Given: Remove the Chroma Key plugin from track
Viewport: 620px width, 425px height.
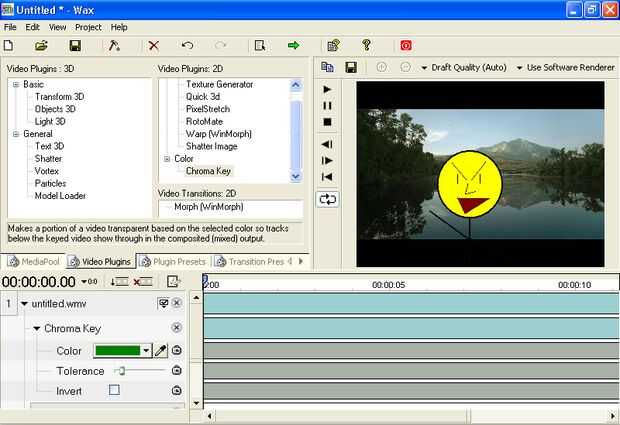Looking at the screenshot, I should [x=177, y=328].
